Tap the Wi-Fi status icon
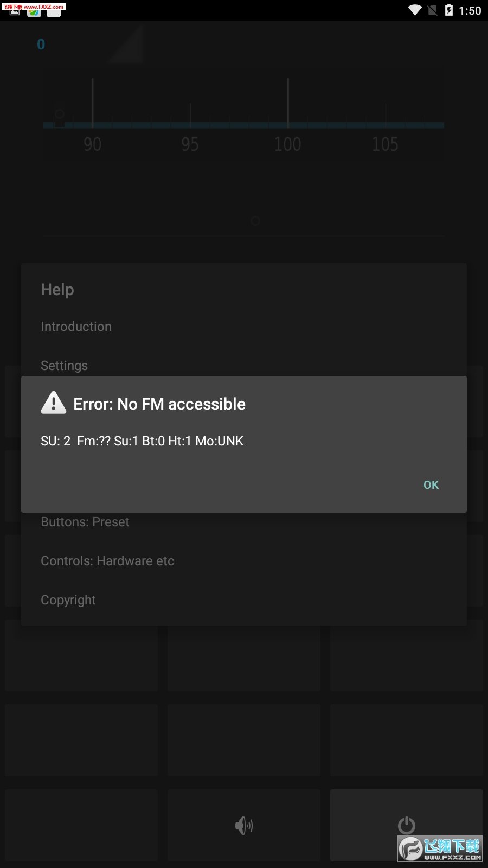Viewport: 488px width, 868px height. (x=415, y=10)
